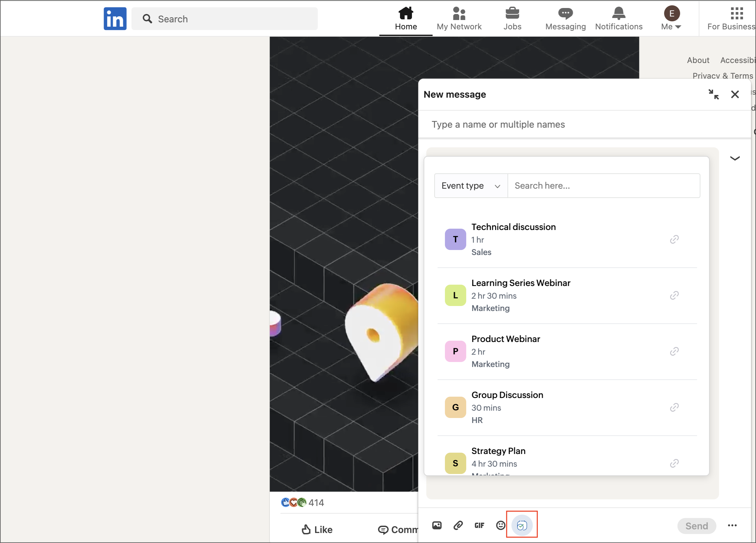The width and height of the screenshot is (756, 543).
Task: Copy link for Learning Series Webinar
Action: (674, 295)
